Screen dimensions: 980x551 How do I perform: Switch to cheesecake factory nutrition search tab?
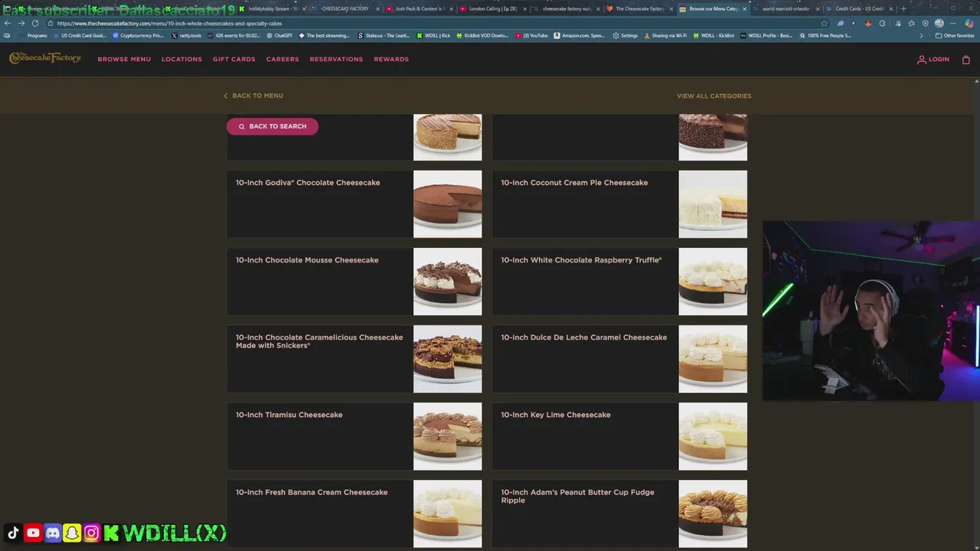point(566,8)
